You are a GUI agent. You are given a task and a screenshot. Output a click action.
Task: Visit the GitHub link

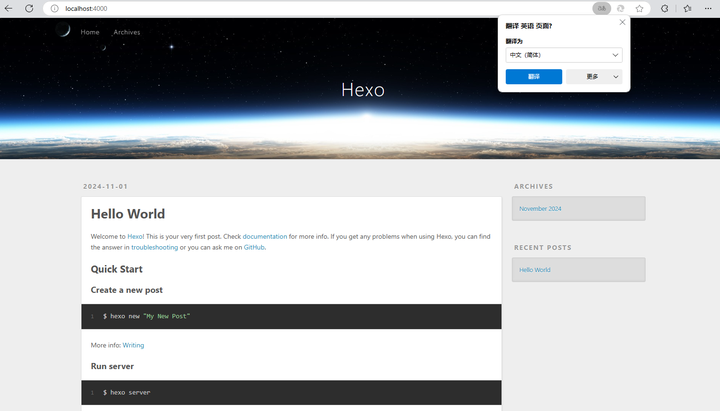pos(254,247)
